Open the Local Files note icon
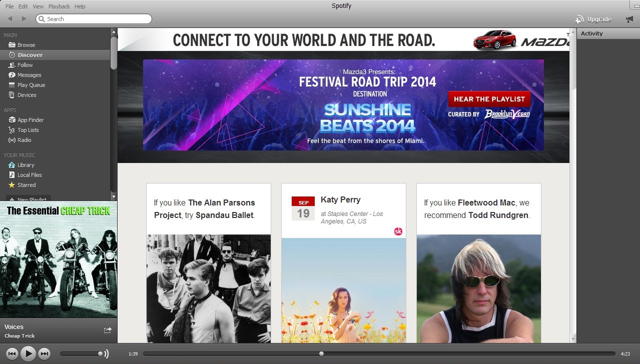The width and height of the screenshot is (640, 364). click(12, 175)
